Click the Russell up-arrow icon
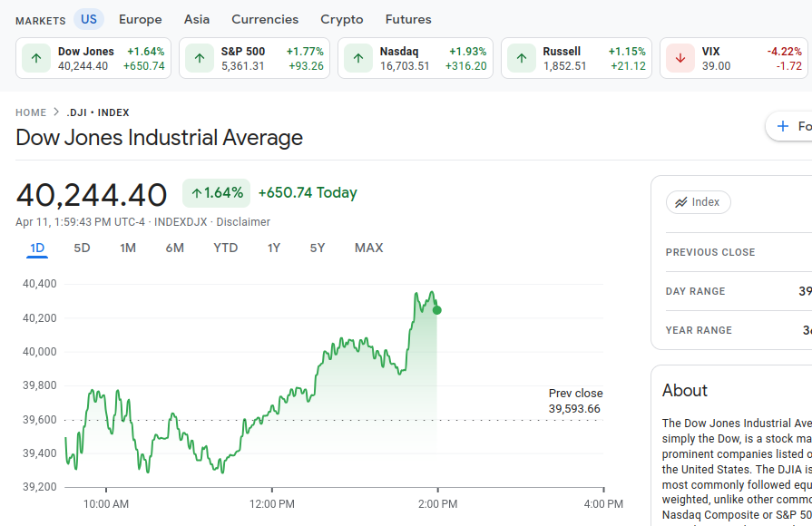Image resolution: width=812 pixels, height=526 pixels. click(x=522, y=58)
